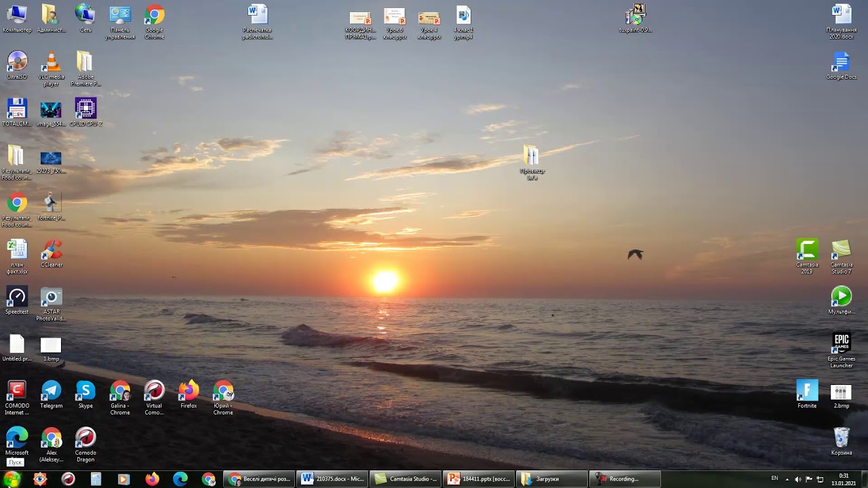Screen dimensions: 868x488
Task: Switch to the Загрузки Explorer taskbar button
Action: pos(553,479)
